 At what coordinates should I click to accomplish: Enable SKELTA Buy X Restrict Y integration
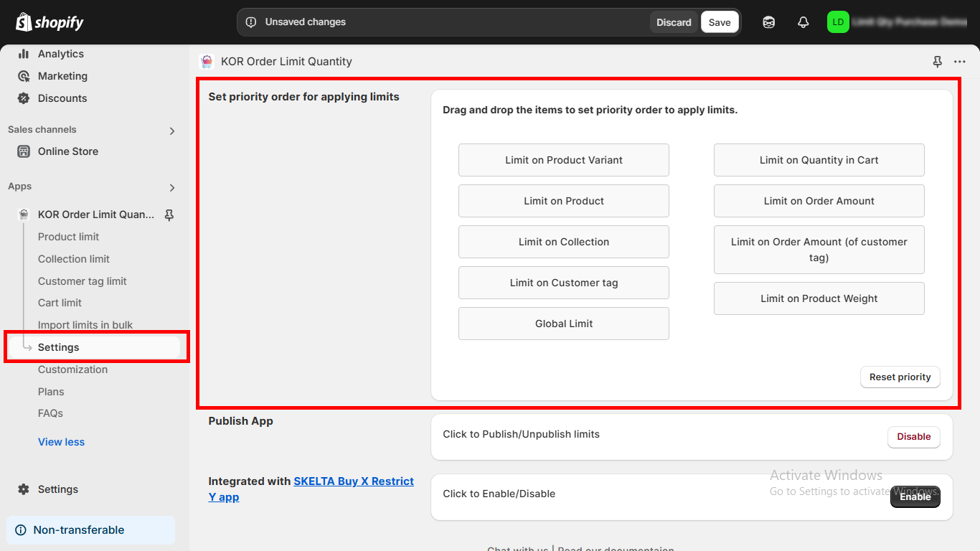[x=915, y=496]
